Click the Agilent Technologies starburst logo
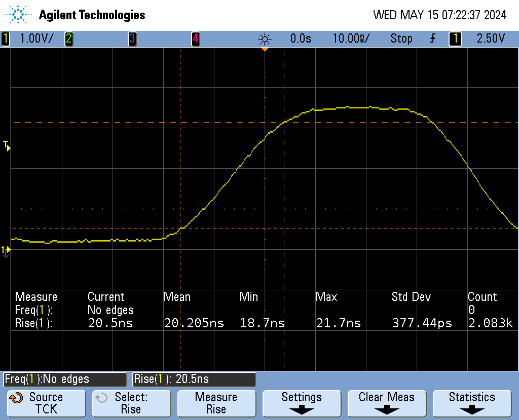The width and height of the screenshot is (519, 420). [19, 15]
